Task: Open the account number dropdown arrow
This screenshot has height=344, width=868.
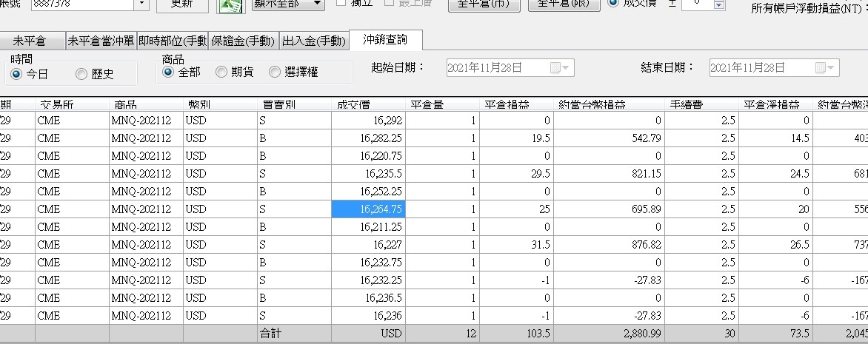Action: pyautogui.click(x=142, y=4)
